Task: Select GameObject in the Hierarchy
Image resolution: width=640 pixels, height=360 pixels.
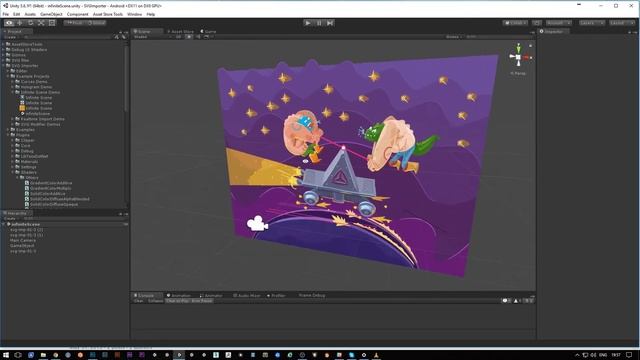Action: (22, 246)
